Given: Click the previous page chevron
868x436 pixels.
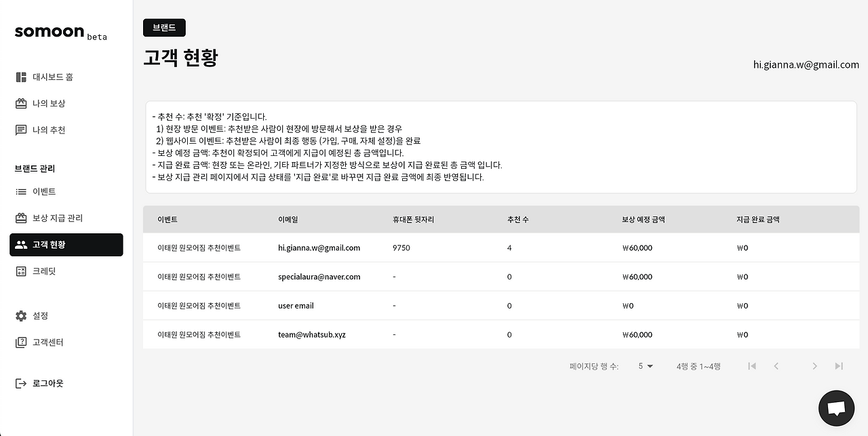Looking at the screenshot, I should tap(776, 365).
